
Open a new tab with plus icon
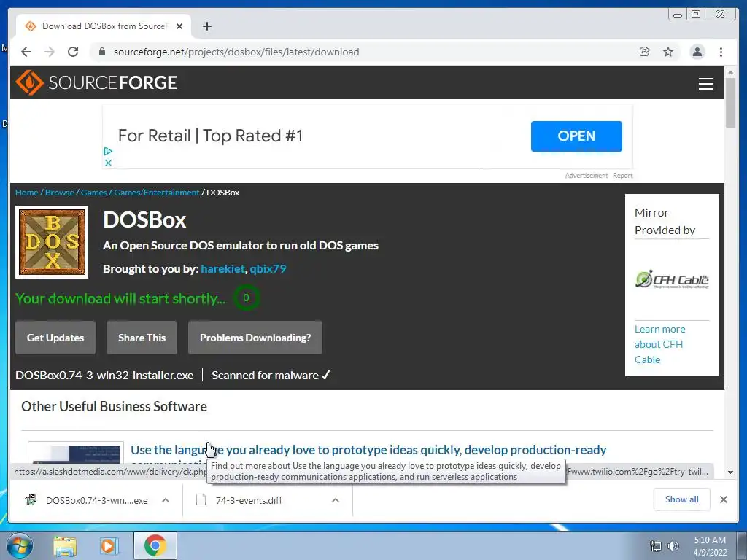tap(206, 26)
